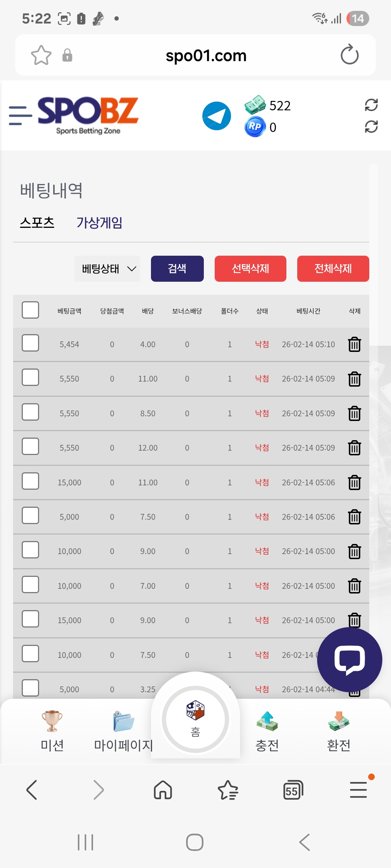The width and height of the screenshot is (391, 868).
Task: Click the red 전체삭제 button
Action: [333, 269]
